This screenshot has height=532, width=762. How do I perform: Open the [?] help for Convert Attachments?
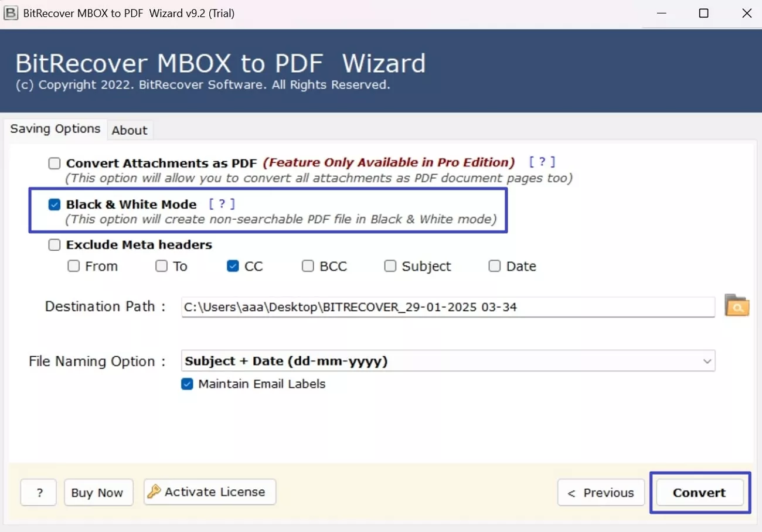tap(542, 162)
